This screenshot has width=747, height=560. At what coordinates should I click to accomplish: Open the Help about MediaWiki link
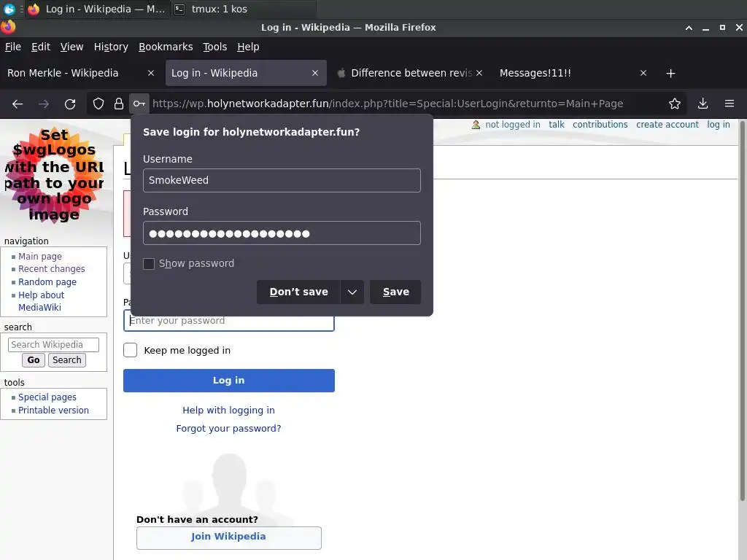click(41, 301)
